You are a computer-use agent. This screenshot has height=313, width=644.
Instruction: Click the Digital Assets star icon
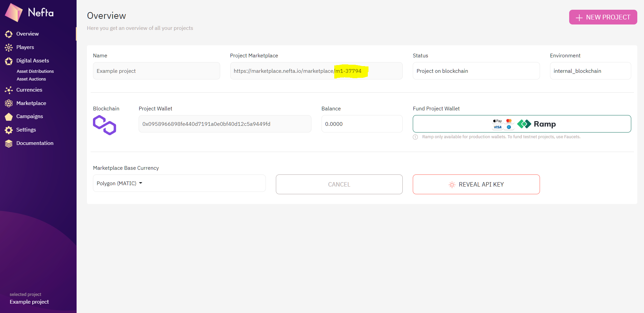[x=9, y=61]
